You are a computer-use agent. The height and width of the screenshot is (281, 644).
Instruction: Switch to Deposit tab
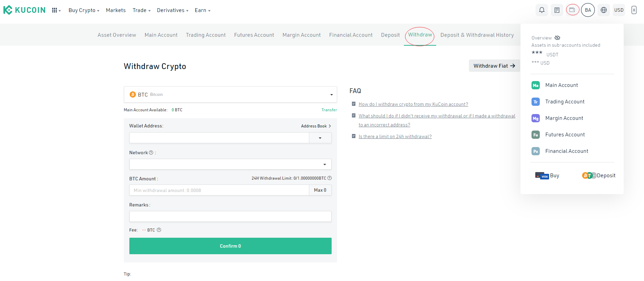click(390, 35)
